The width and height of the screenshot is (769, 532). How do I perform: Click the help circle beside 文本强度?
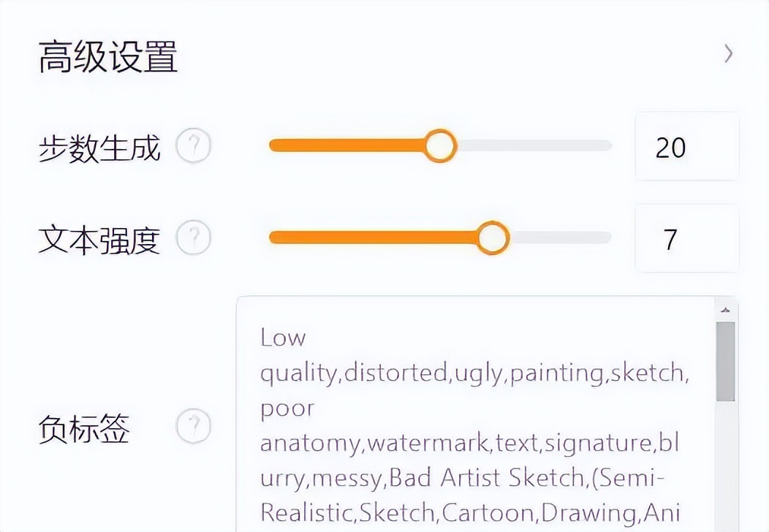click(194, 238)
